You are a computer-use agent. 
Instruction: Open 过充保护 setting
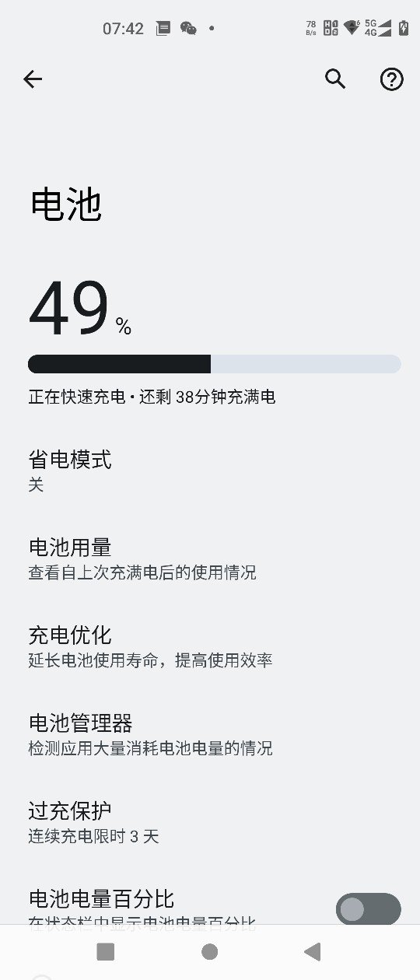210,822
